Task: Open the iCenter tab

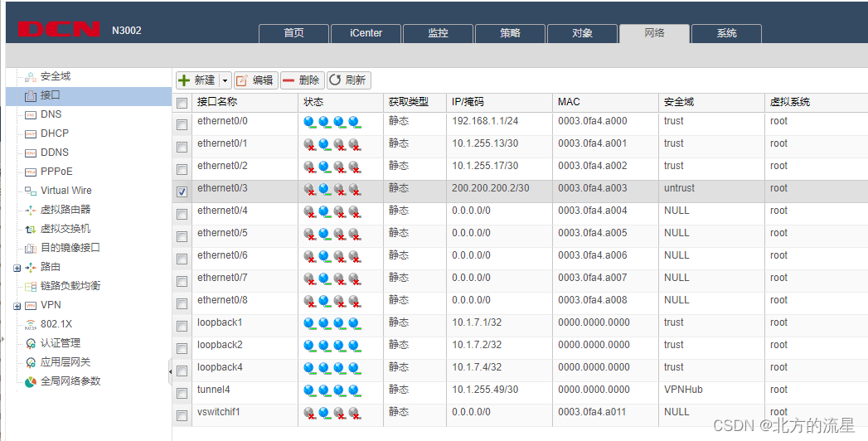Action: pyautogui.click(x=366, y=33)
